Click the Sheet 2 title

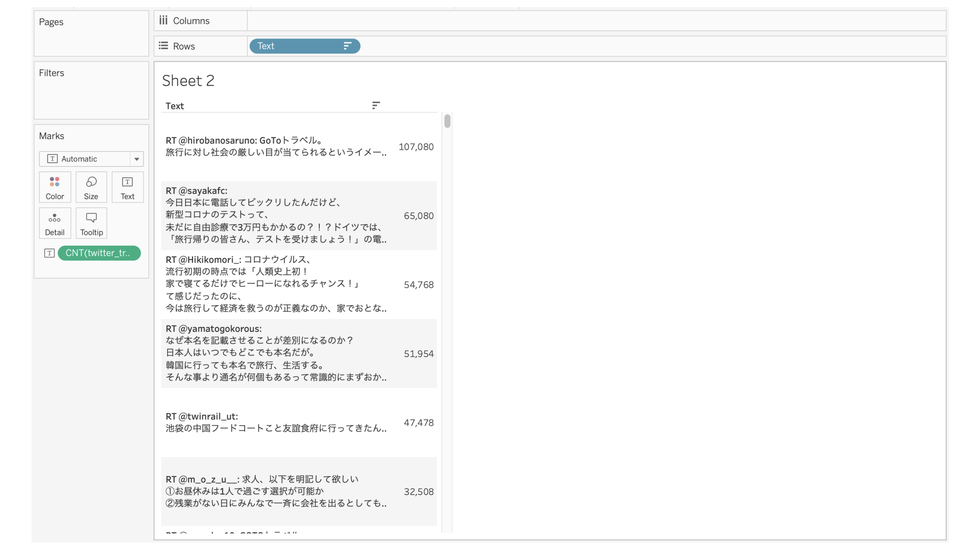click(x=188, y=80)
